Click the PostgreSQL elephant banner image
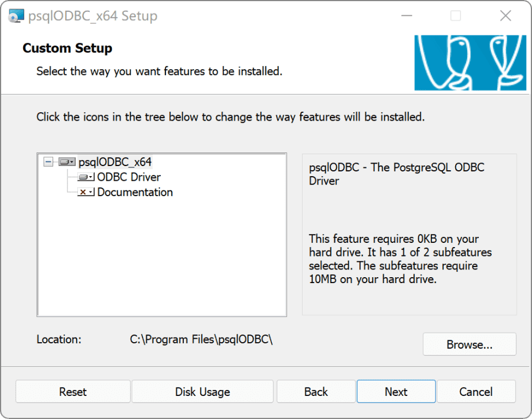 [x=470, y=63]
